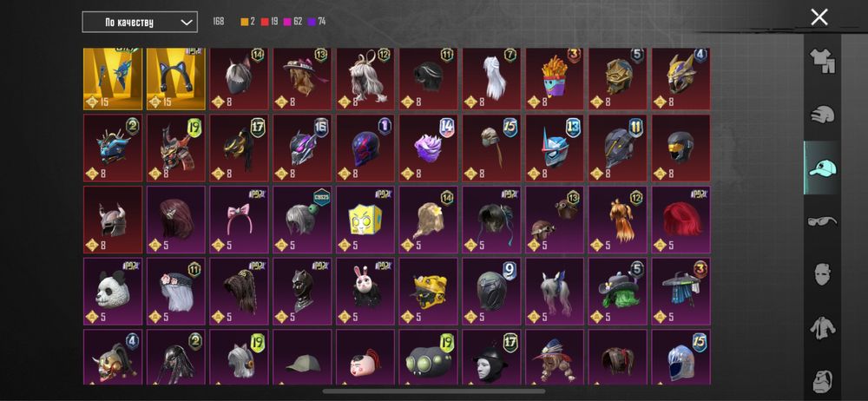
Task: Close the inventory with X button
Action: 819,17
